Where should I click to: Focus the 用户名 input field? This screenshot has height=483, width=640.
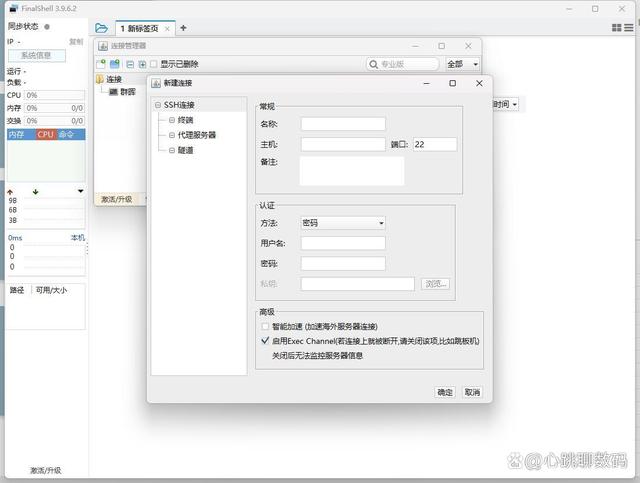(x=343, y=243)
